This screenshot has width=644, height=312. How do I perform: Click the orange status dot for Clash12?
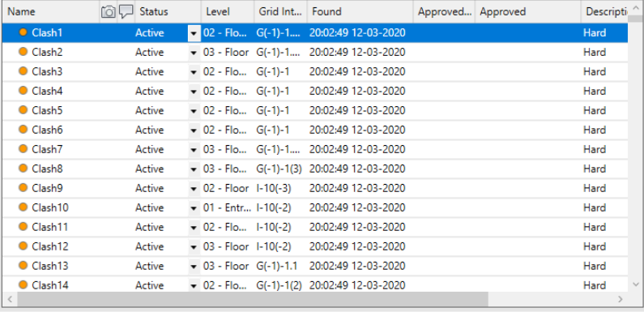click(x=23, y=246)
